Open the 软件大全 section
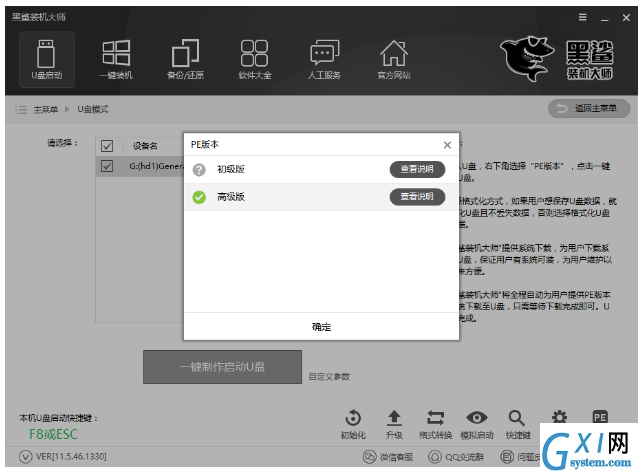 tap(255, 59)
